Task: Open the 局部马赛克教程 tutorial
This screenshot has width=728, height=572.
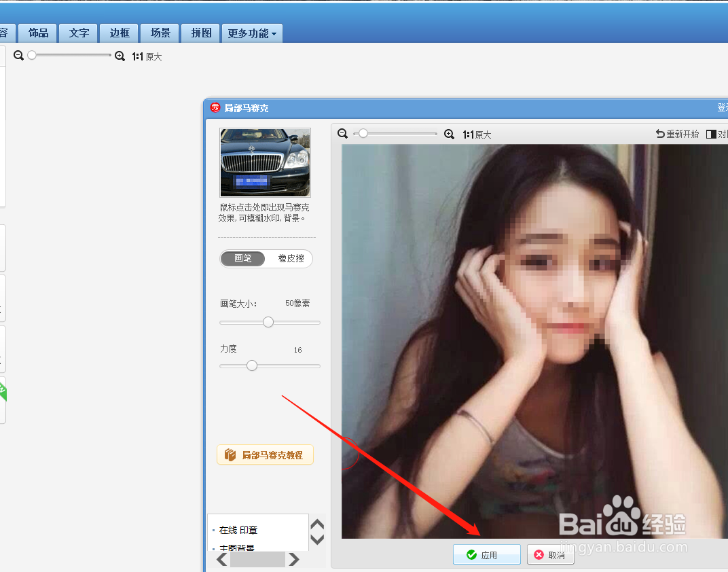Action: point(265,454)
